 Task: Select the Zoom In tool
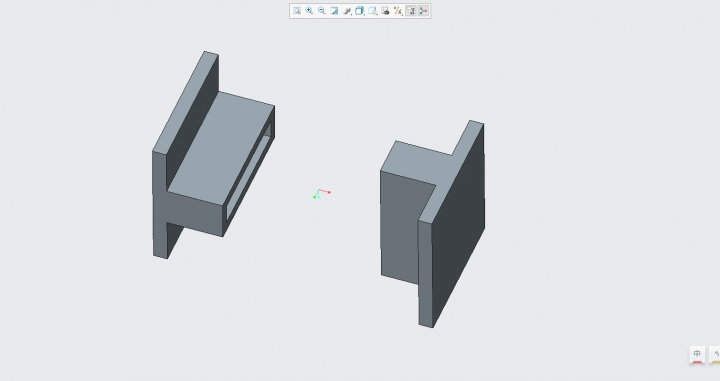coord(309,11)
